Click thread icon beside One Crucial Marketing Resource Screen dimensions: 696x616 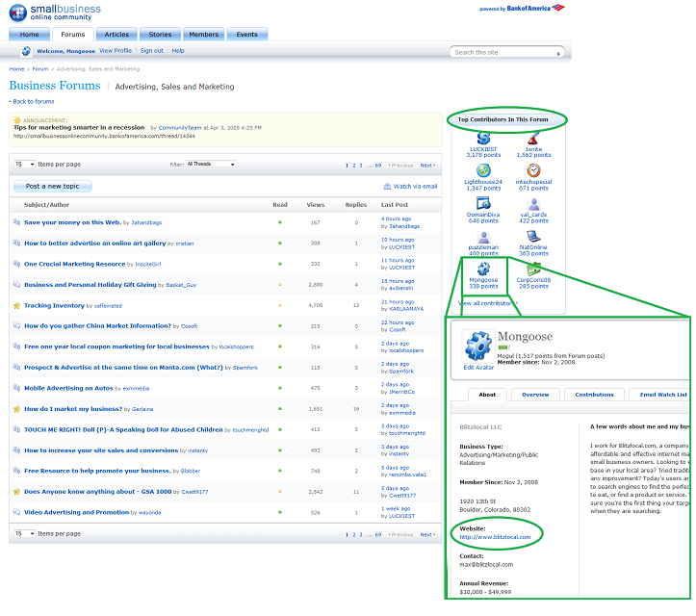tap(16, 264)
